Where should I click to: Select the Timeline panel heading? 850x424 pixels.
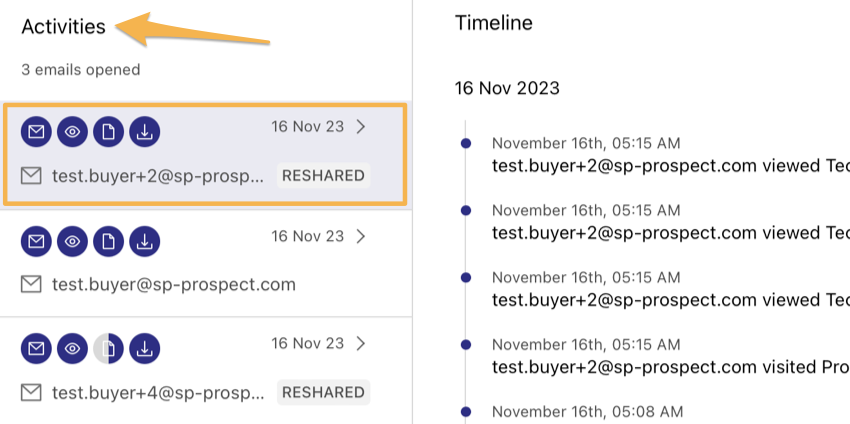[494, 23]
